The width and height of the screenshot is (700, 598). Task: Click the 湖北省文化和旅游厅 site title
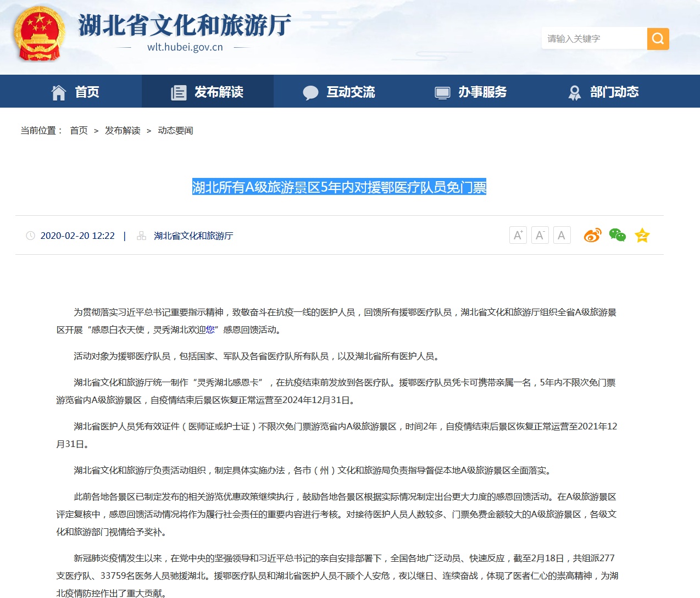coord(185,25)
